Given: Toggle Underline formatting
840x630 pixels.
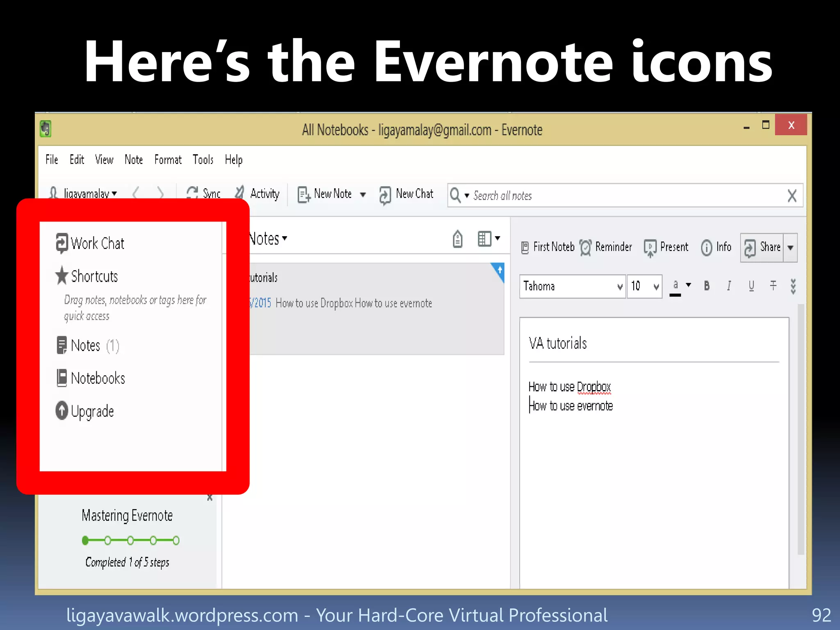Looking at the screenshot, I should (x=751, y=286).
